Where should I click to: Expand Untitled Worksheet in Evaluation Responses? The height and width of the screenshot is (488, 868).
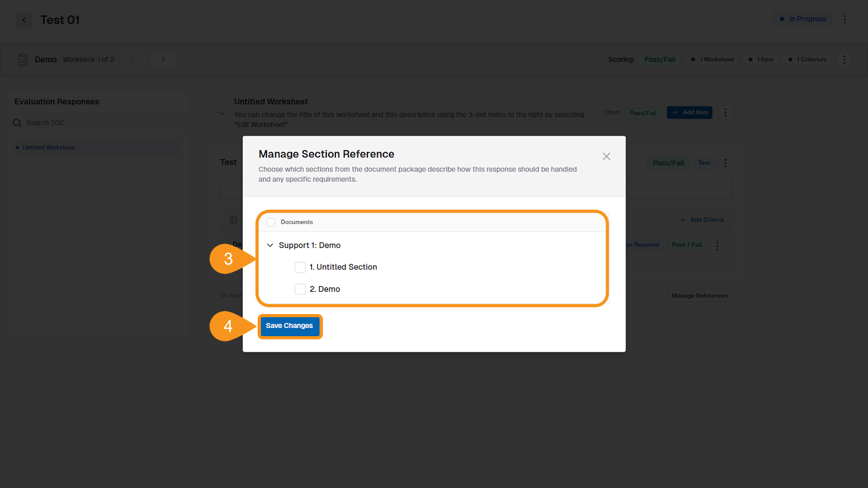click(x=18, y=147)
